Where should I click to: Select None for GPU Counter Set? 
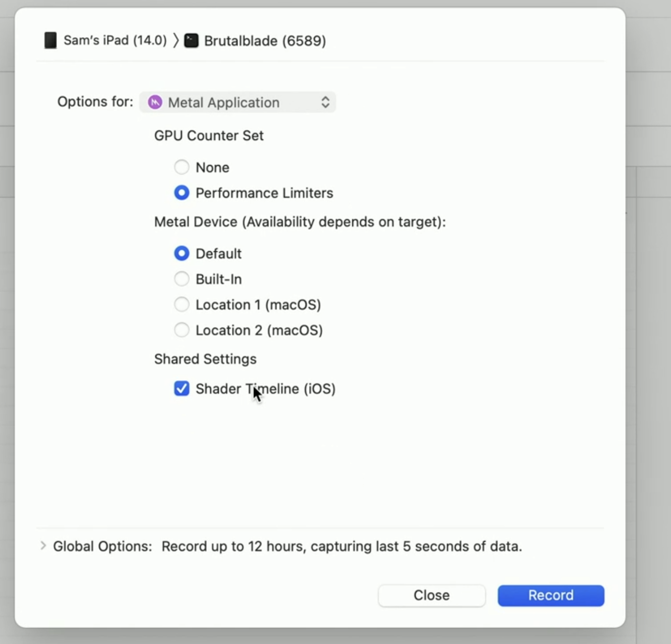(182, 167)
